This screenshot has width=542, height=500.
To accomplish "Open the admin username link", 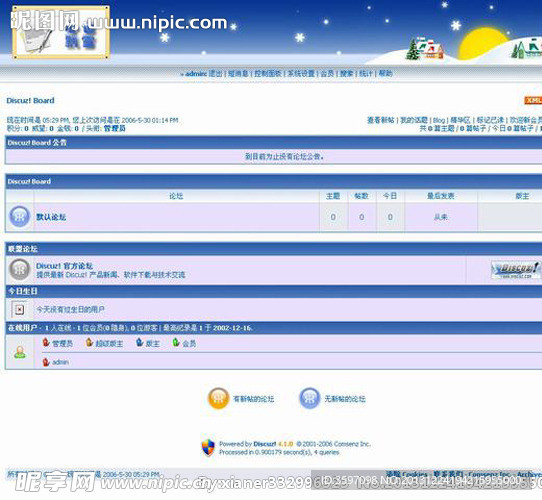I will (196, 74).
